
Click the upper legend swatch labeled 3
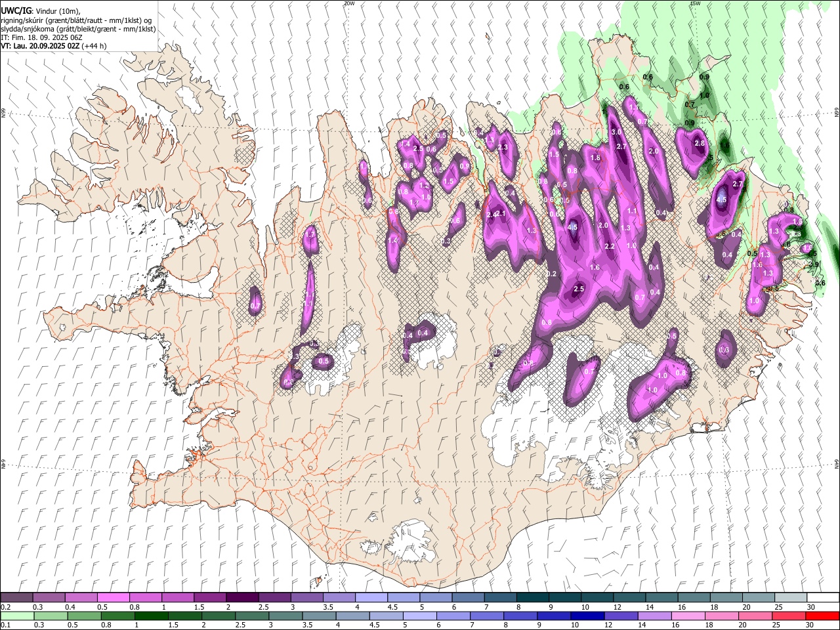click(306, 598)
